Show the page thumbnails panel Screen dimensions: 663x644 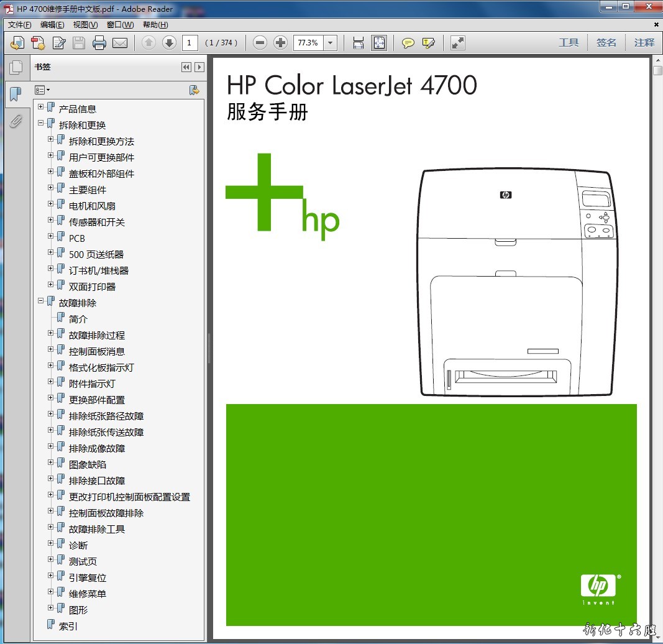click(16, 67)
